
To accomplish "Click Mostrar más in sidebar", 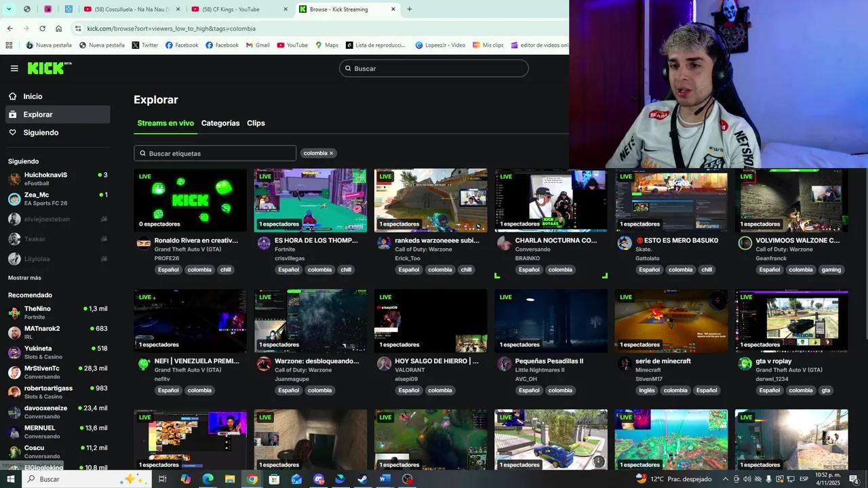I will pyautogui.click(x=24, y=278).
